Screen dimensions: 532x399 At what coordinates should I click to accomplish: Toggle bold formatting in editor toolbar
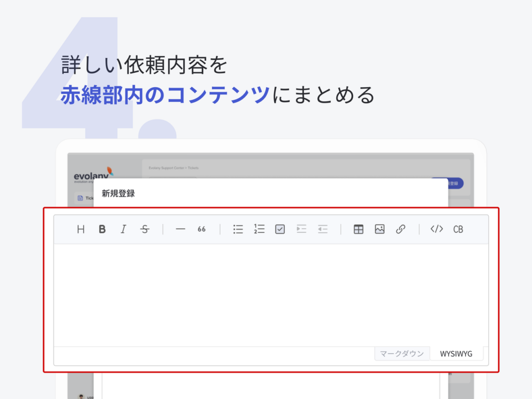[x=102, y=229]
